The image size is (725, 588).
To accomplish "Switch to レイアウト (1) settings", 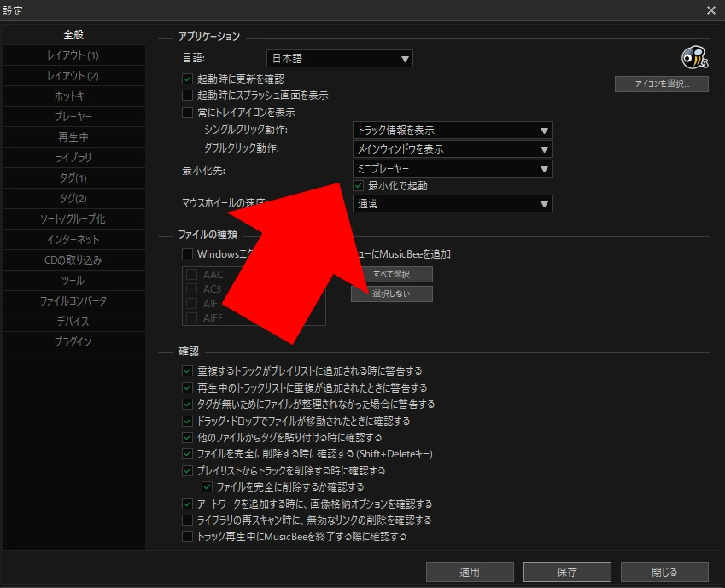I will tap(73, 55).
